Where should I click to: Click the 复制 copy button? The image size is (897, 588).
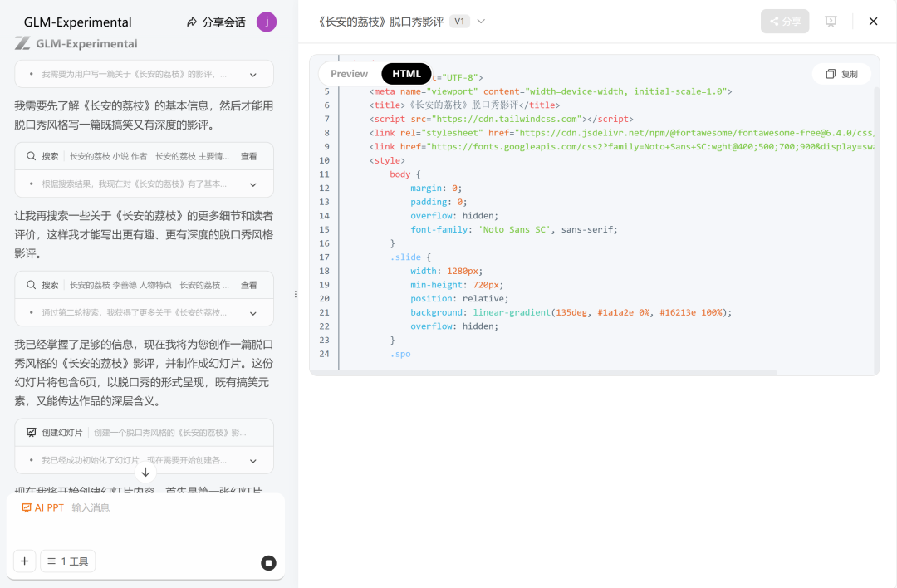tap(841, 73)
